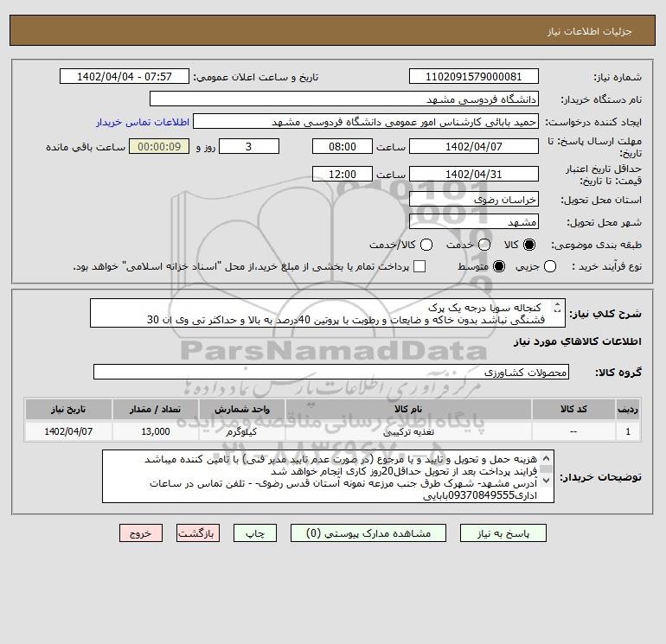This screenshot has width=666, height=644.
Task: Click the اطلاعات کالاهای مورد نیاز section heading
Action: point(578,341)
